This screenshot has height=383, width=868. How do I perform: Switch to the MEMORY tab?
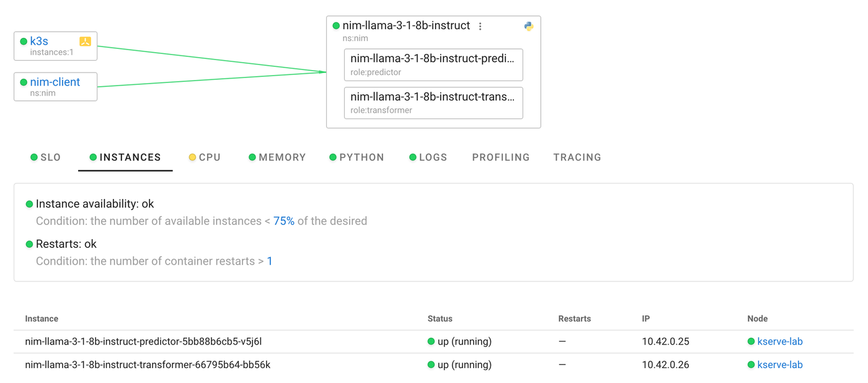click(277, 157)
